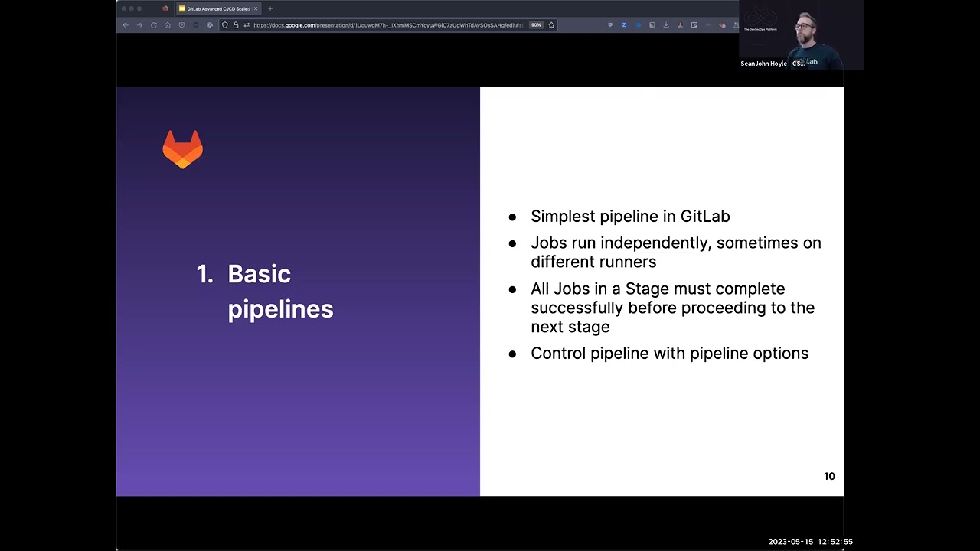
Task: Click the SeanJohn Hoyle webcam thumbnail
Action: pos(801,35)
